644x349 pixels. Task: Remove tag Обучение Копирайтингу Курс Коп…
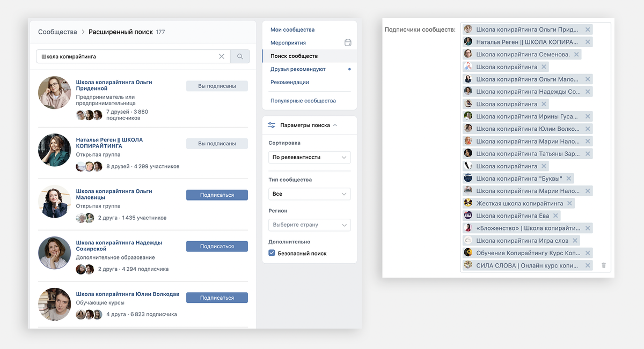point(588,253)
